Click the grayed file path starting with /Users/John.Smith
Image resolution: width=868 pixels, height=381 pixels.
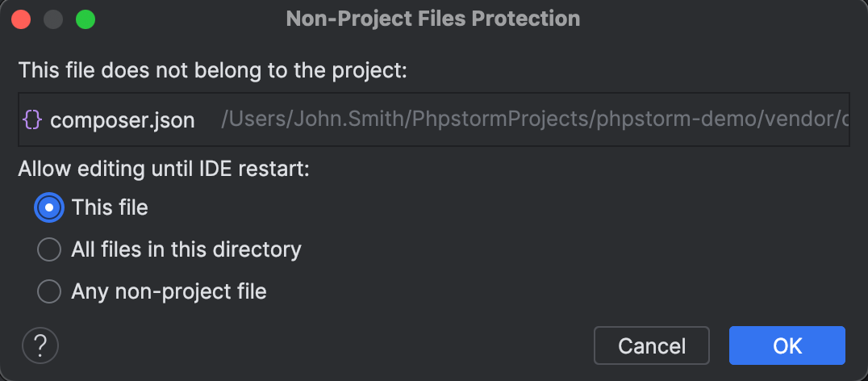534,121
